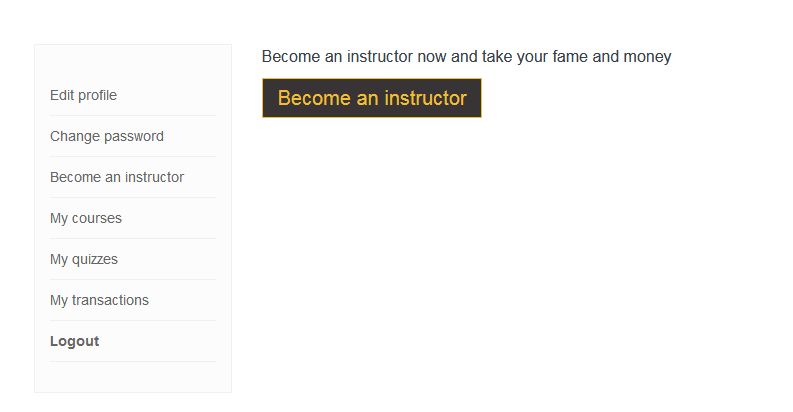Go to Change password page
The height and width of the screenshot is (412, 793).
pos(106,136)
